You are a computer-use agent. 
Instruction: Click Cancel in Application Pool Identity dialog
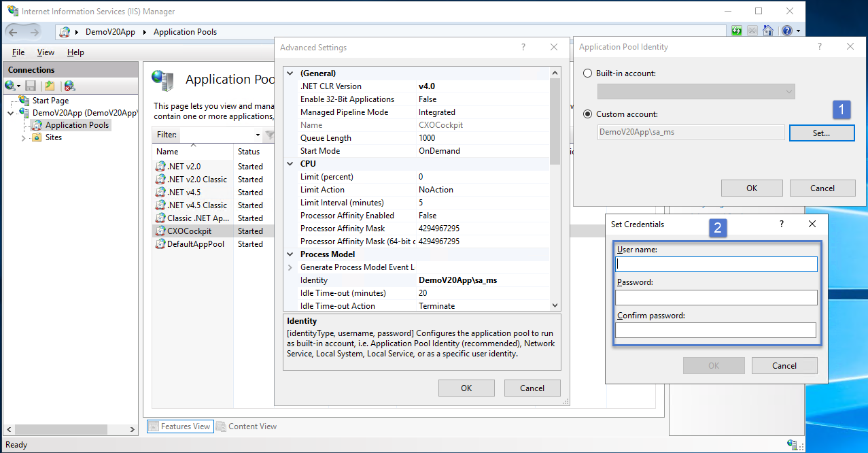click(x=822, y=188)
